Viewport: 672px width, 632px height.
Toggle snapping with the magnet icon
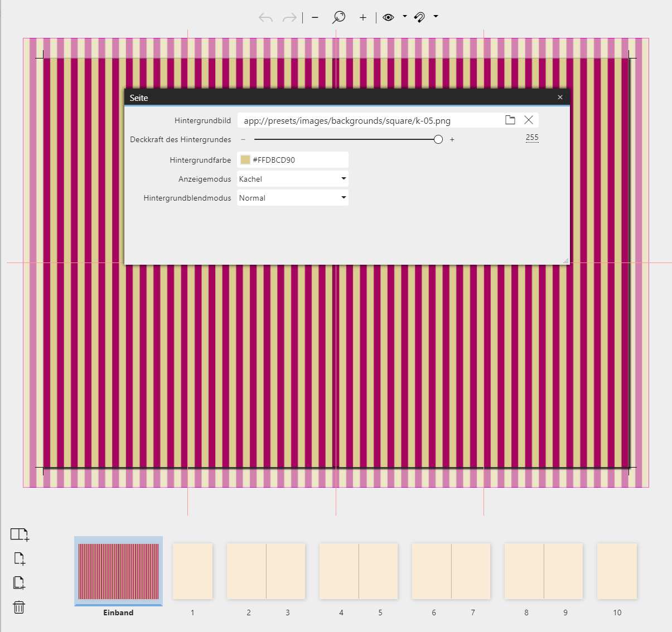coord(420,17)
